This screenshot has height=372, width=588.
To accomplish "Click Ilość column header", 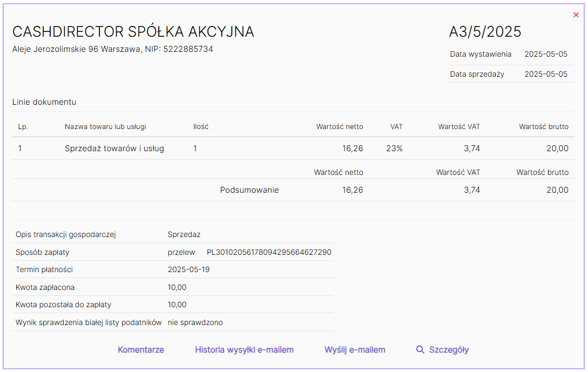I will [201, 127].
